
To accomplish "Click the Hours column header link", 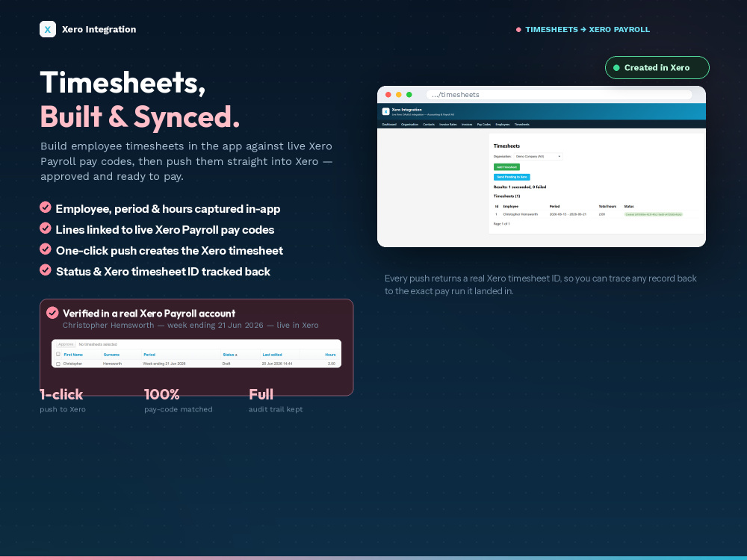I will coord(330,355).
